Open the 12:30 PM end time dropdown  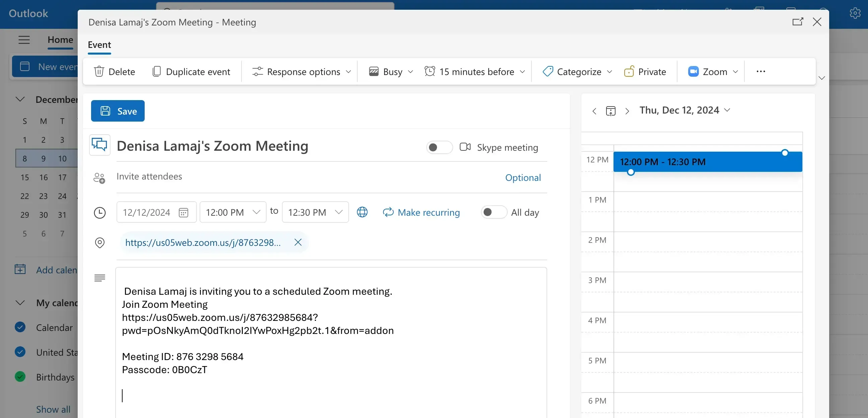tap(338, 212)
